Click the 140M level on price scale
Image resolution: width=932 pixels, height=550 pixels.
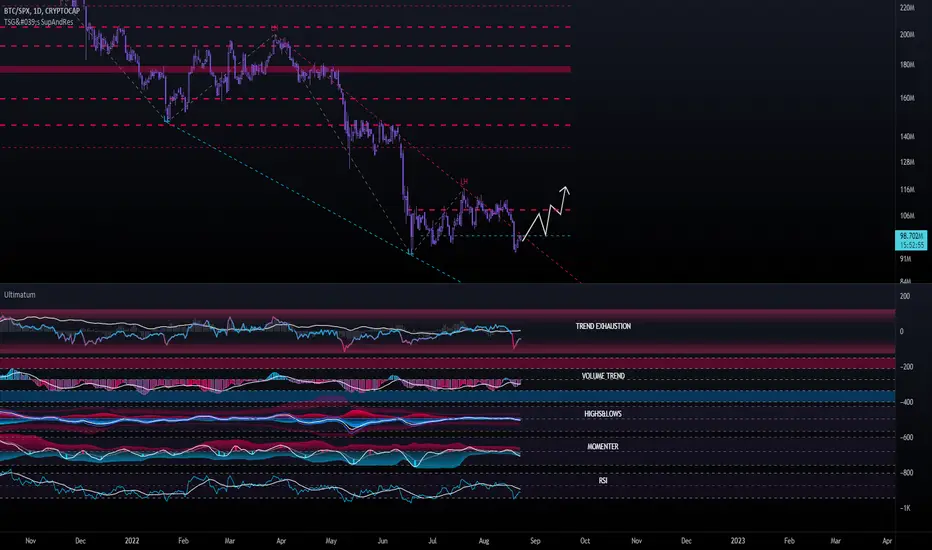(907, 137)
